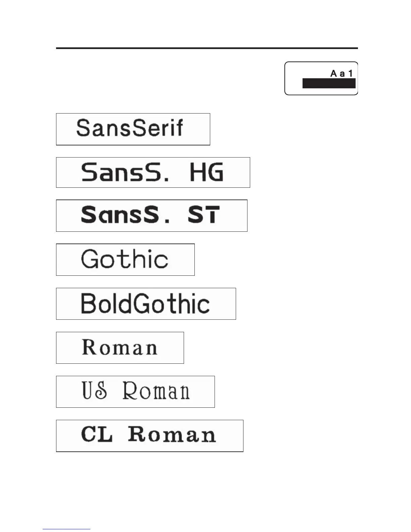Viewport: 411px width, 532px height.
Task: Click the "A a 1" indicator text
Action: 341,74
